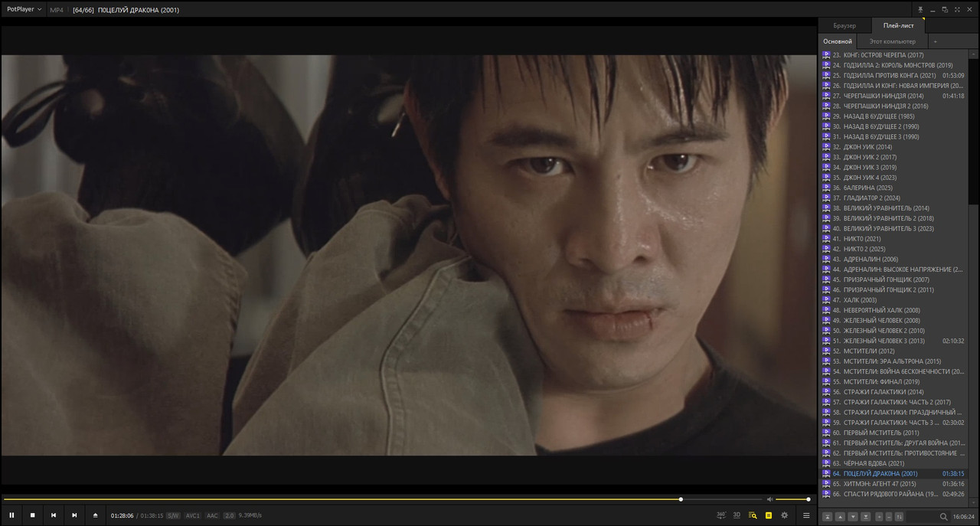Select ПЕРВЫЙ МСТИТЕЛЬ (2011) in playlist
The width and height of the screenshot is (980, 526).
coord(893,433)
